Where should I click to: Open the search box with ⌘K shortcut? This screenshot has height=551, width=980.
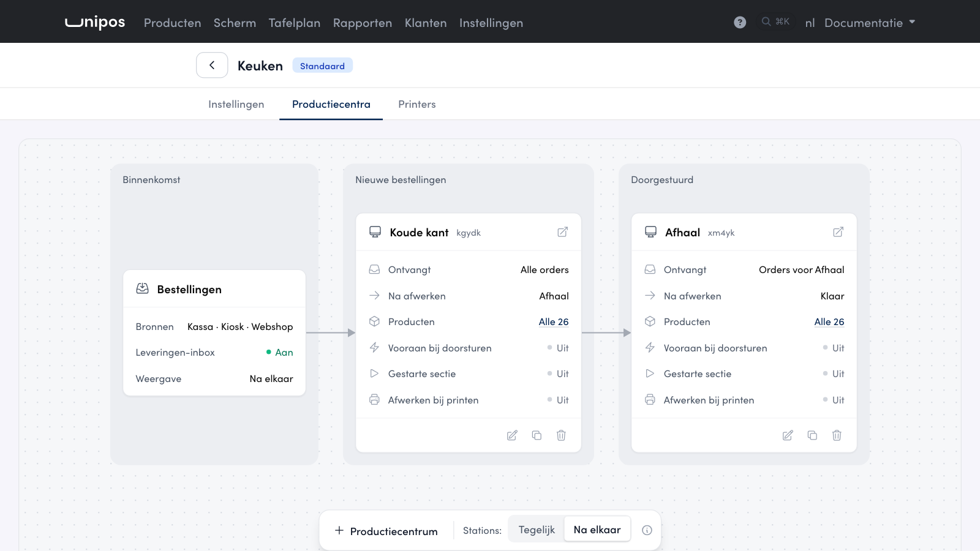pyautogui.click(x=775, y=21)
